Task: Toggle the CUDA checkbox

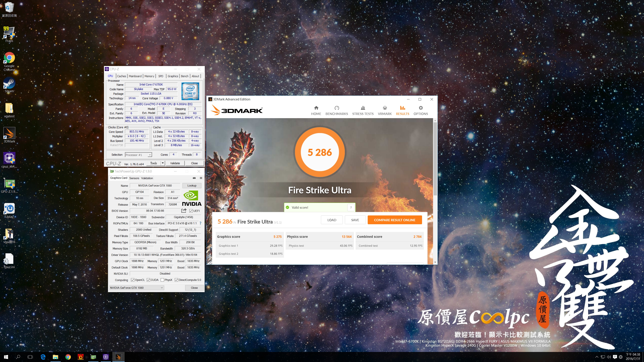Action: coord(148,280)
